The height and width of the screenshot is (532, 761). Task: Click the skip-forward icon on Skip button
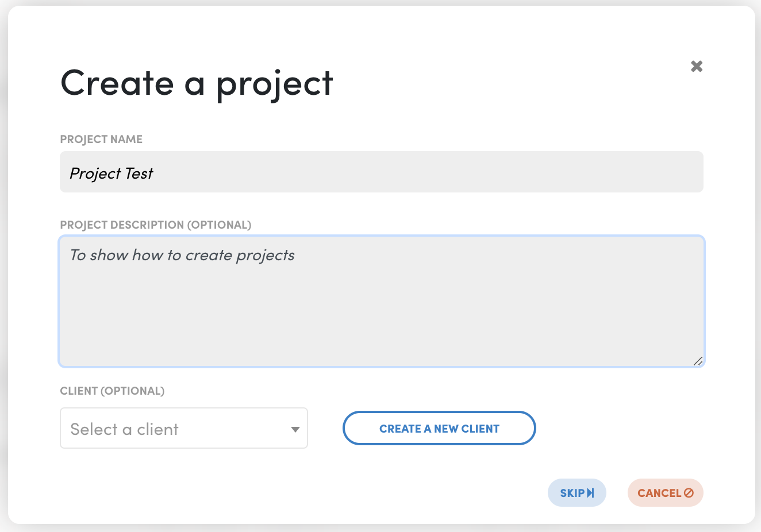pyautogui.click(x=590, y=493)
